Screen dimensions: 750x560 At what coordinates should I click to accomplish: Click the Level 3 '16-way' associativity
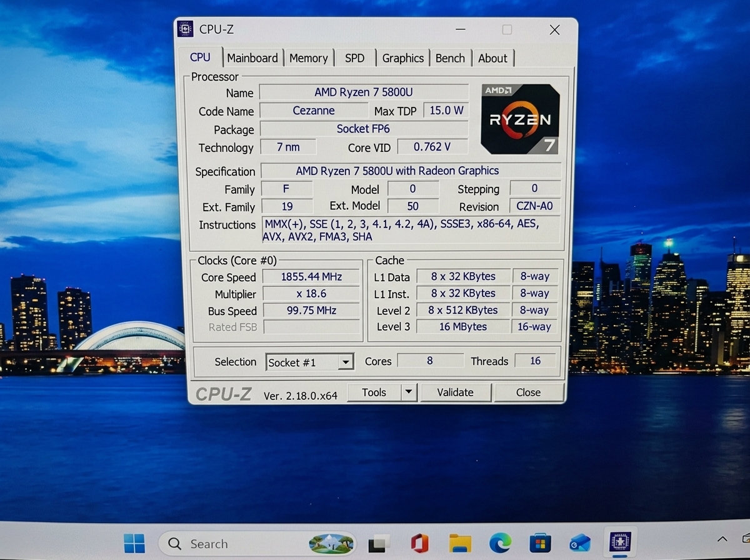click(534, 326)
